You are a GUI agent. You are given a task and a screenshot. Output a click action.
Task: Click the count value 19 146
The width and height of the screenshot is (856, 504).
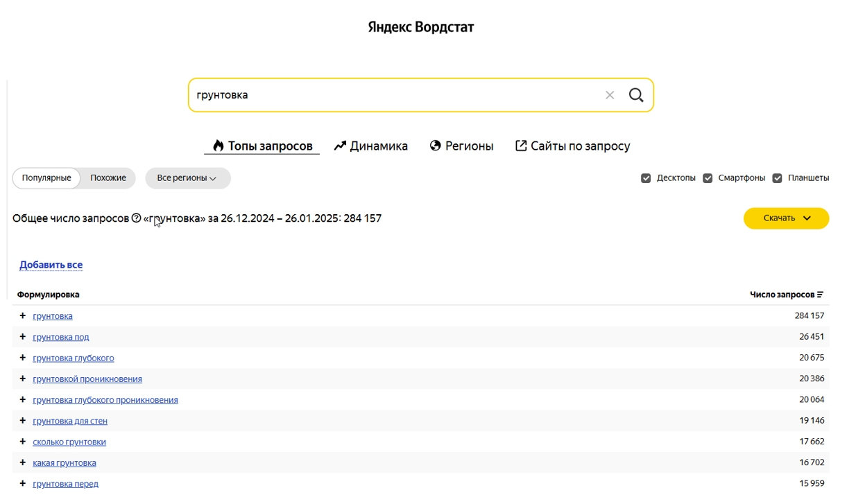pyautogui.click(x=812, y=421)
